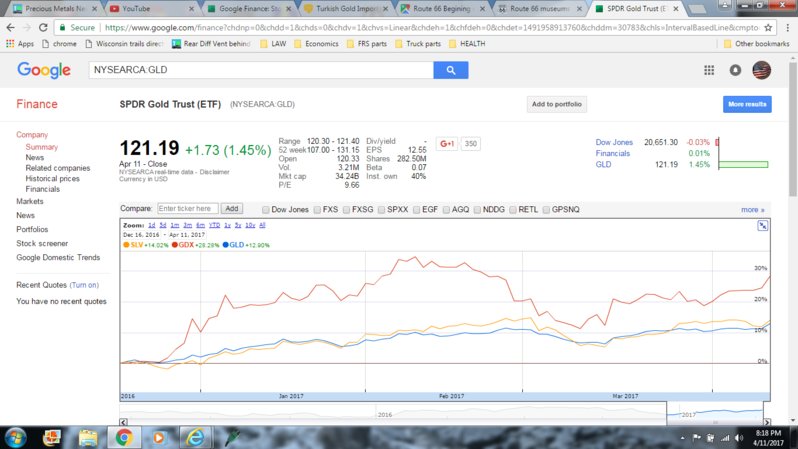Close the YouTube tab

191,9
